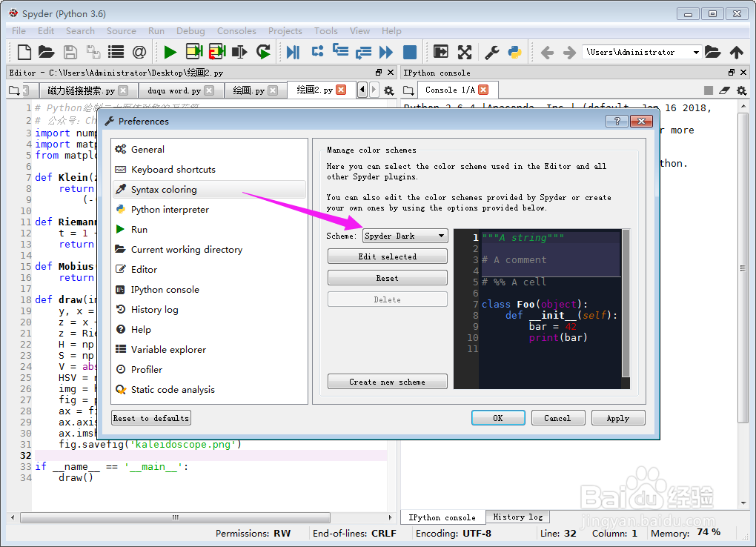The height and width of the screenshot is (547, 756).
Task: Re-run last script icon
Action: [263, 52]
